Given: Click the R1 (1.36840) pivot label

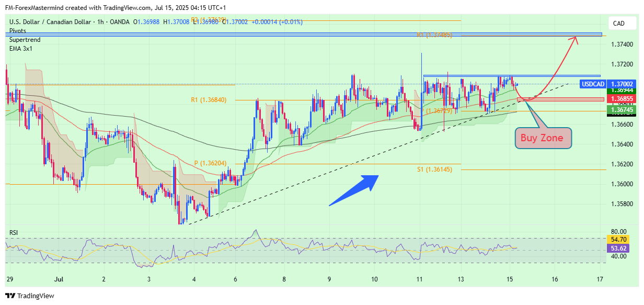Looking at the screenshot, I should point(209,100).
